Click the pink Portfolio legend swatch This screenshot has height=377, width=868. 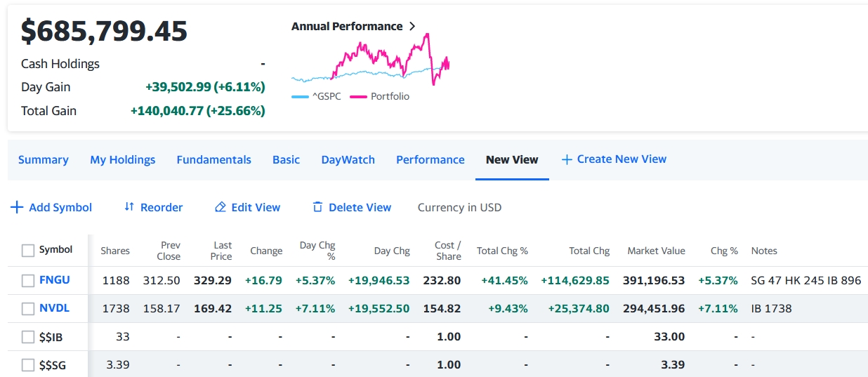pyautogui.click(x=358, y=97)
